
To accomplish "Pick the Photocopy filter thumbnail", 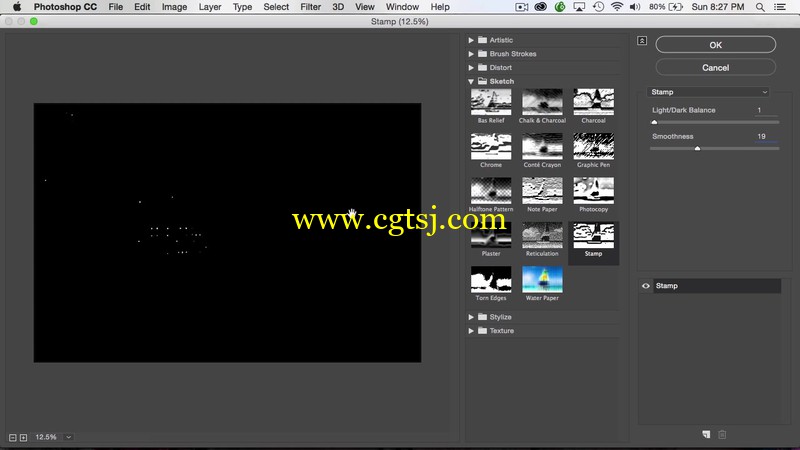I will (x=593, y=191).
